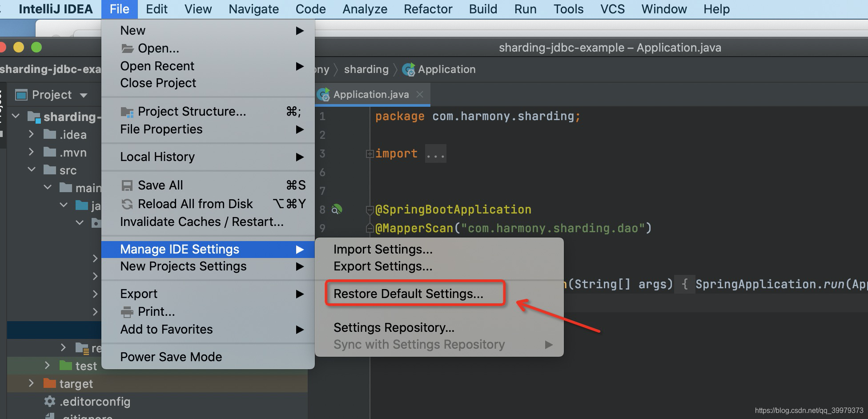Click the src folder icon
This screenshot has height=419, width=868.
[50, 170]
